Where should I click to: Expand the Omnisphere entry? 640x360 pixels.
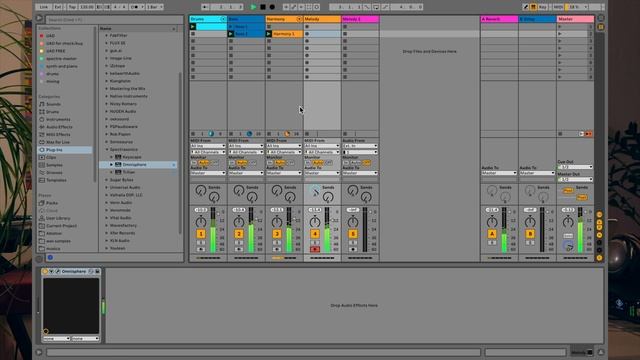(111, 164)
